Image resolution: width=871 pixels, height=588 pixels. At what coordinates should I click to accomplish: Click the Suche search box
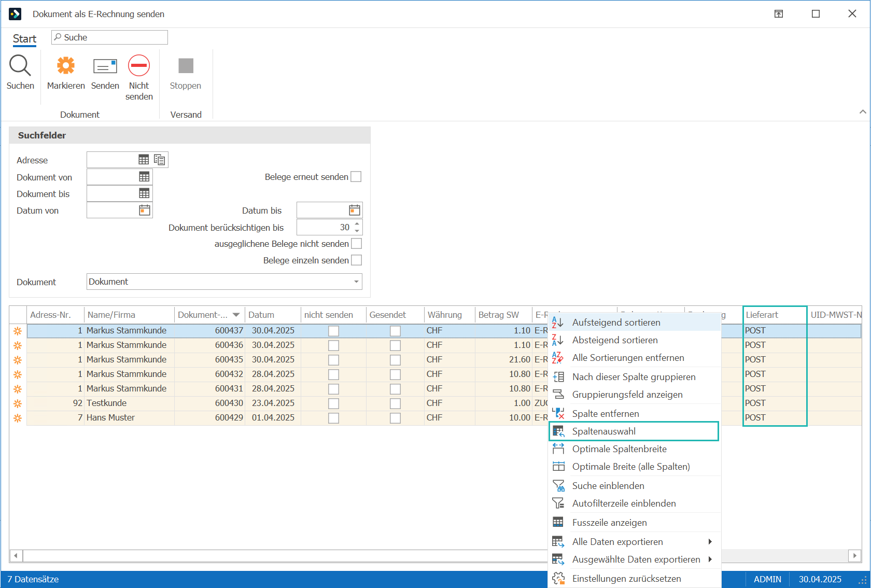[x=109, y=37]
